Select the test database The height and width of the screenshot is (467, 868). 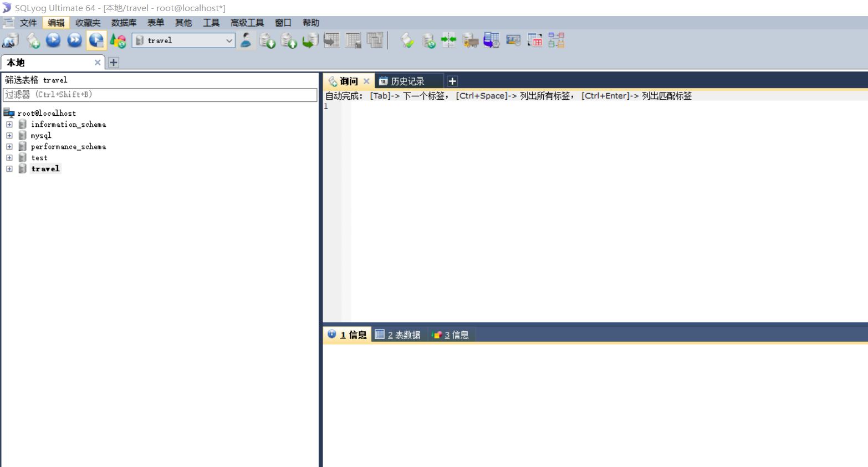click(39, 158)
